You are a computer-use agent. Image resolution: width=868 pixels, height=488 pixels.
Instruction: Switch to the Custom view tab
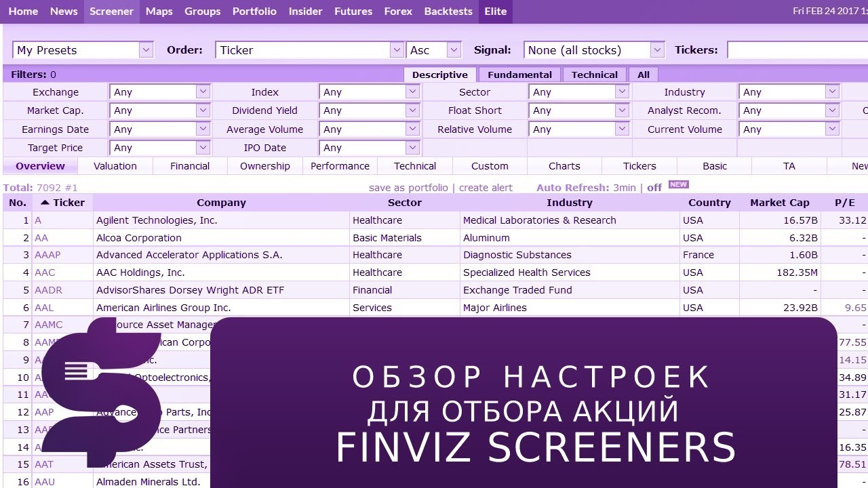(x=490, y=166)
